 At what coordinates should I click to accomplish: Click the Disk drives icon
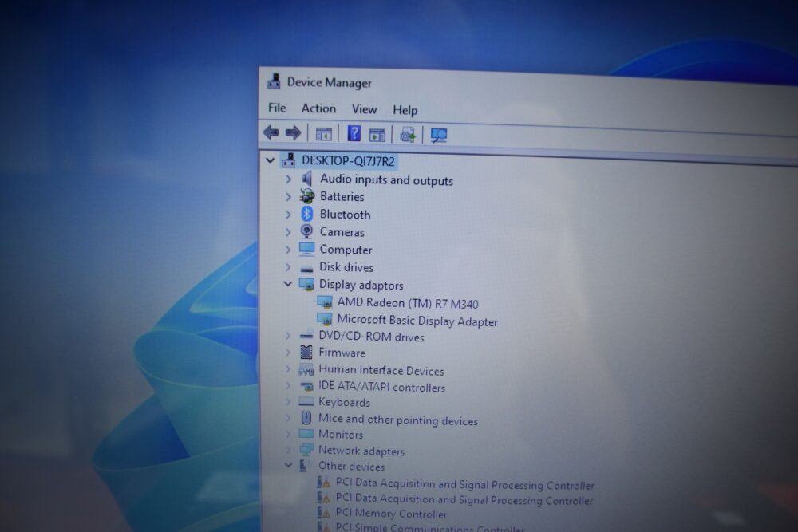pos(306,268)
